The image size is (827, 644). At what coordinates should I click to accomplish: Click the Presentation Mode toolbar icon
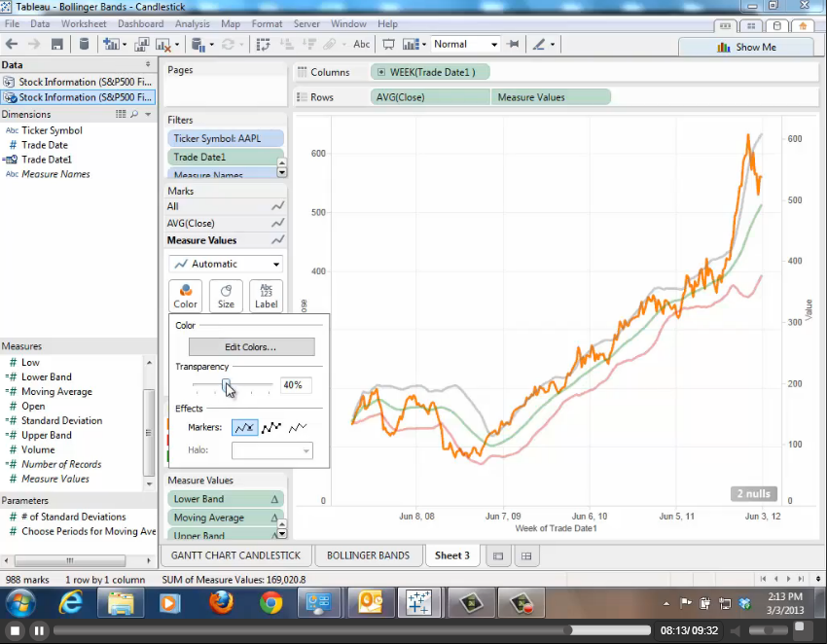click(x=388, y=44)
